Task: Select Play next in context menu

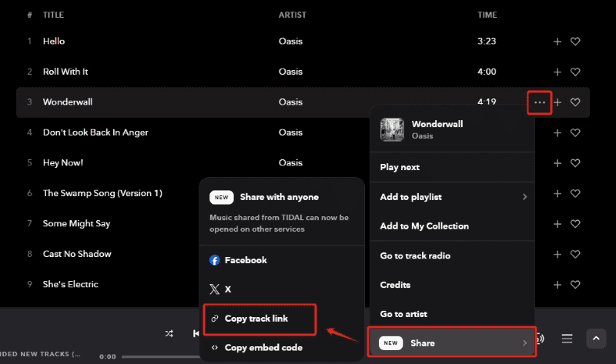Action: click(x=452, y=167)
